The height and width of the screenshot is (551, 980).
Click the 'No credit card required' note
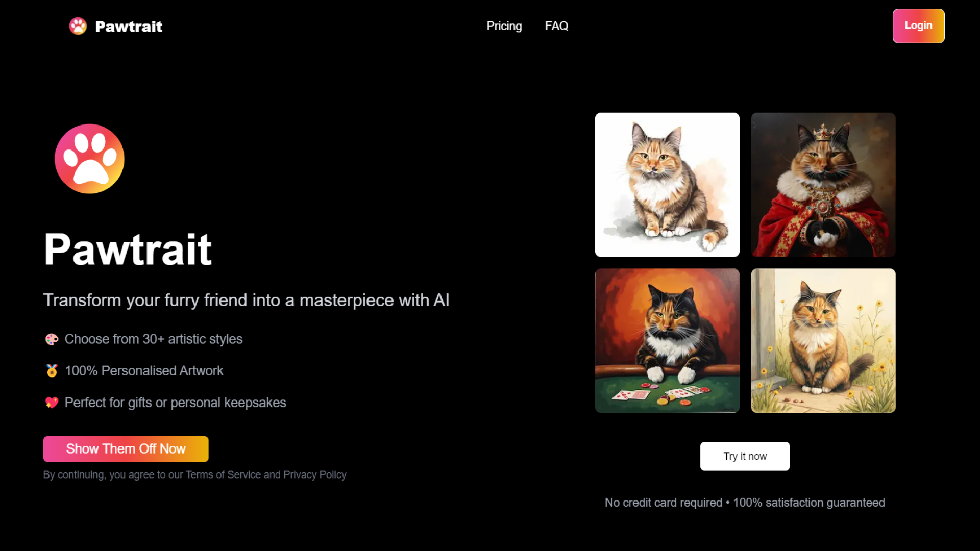(x=663, y=503)
